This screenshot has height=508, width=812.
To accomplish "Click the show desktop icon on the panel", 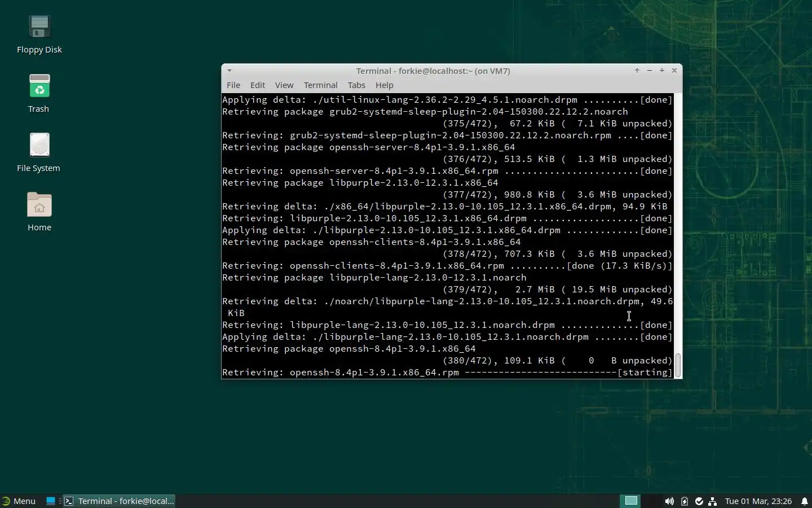I will [51, 501].
